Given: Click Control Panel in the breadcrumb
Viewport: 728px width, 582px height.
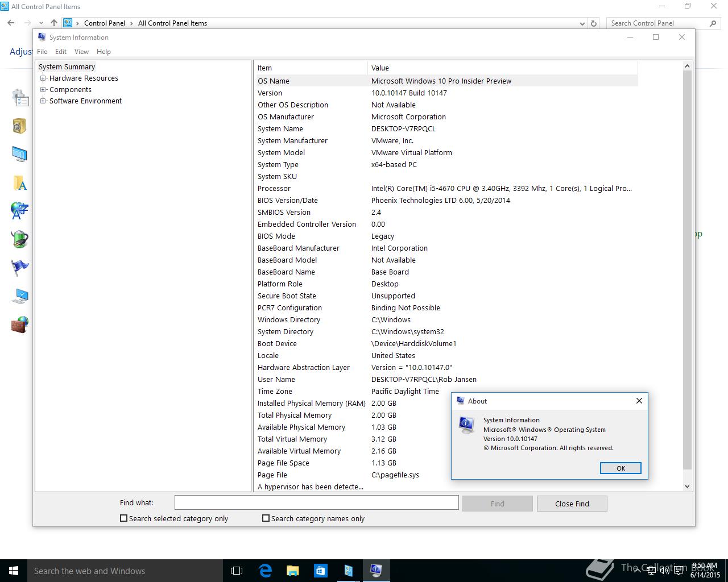Looking at the screenshot, I should coord(105,23).
